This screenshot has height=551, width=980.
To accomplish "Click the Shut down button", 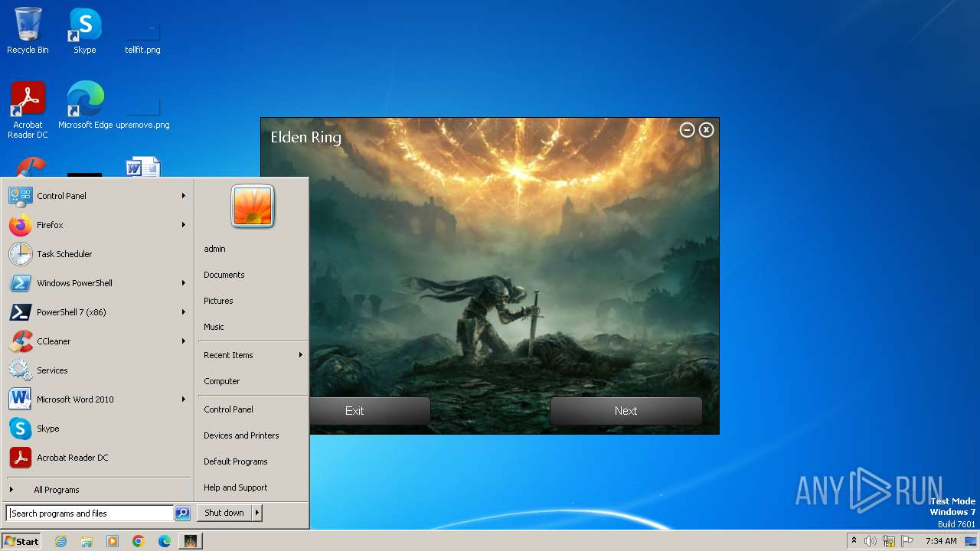I will click(x=224, y=513).
